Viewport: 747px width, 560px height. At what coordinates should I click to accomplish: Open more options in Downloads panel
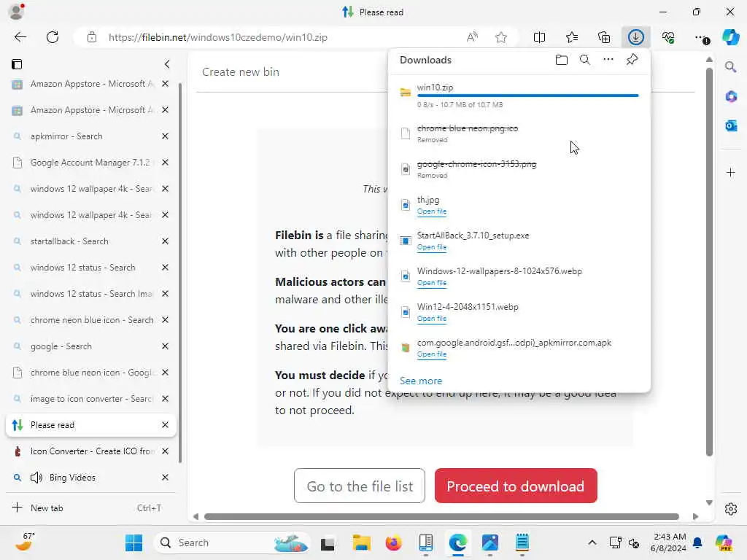point(608,60)
